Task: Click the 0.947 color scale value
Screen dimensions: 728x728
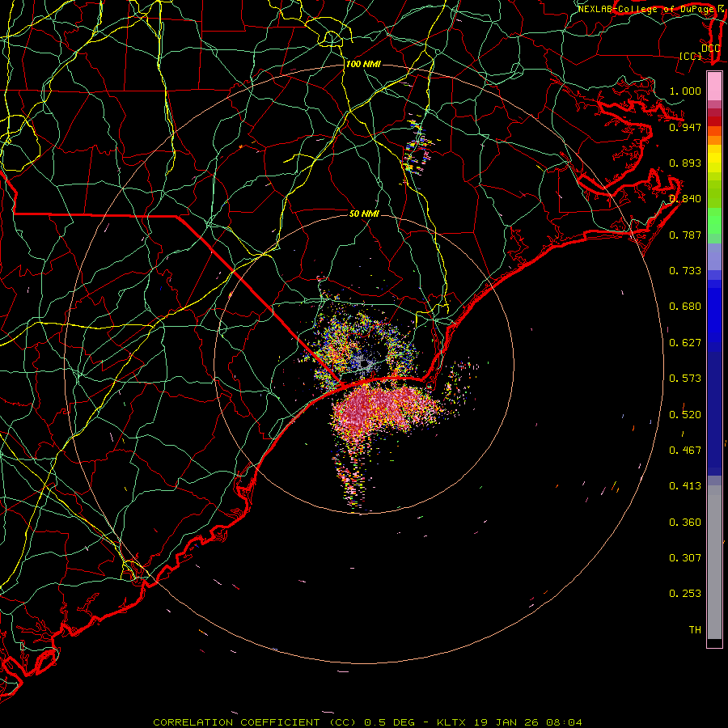Action: pos(685,127)
